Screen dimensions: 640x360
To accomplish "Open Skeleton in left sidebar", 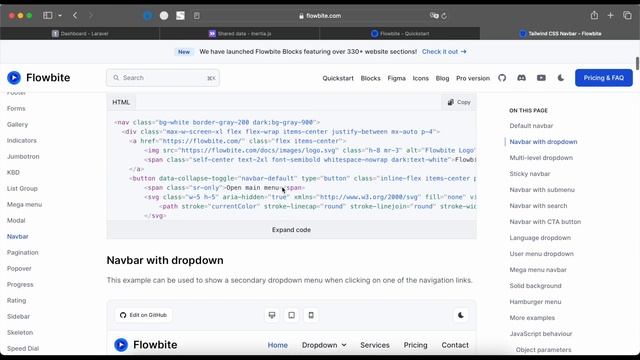I will [x=20, y=332].
